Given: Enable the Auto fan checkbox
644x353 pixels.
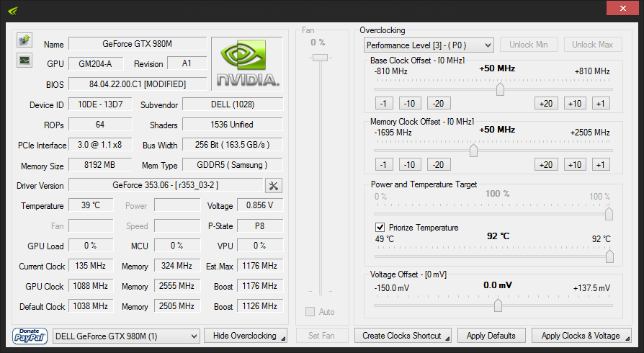Looking at the screenshot, I should [x=310, y=311].
